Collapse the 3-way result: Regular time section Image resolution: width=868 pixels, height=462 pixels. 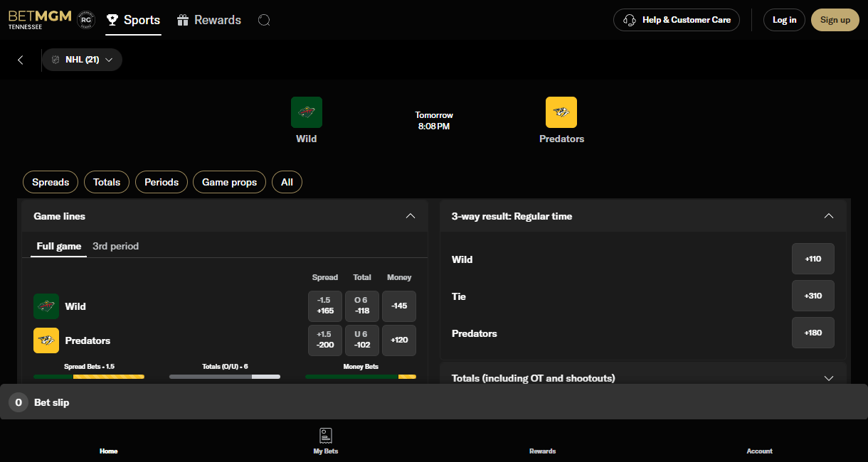[828, 216]
